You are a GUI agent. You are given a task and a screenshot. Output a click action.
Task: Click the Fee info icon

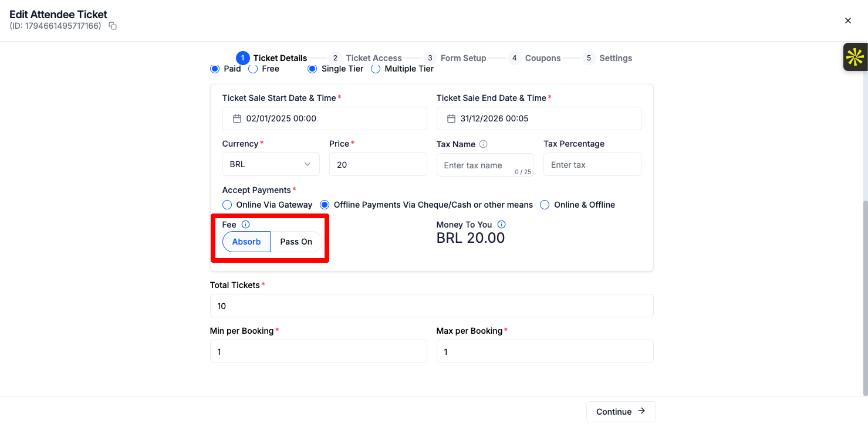[246, 224]
